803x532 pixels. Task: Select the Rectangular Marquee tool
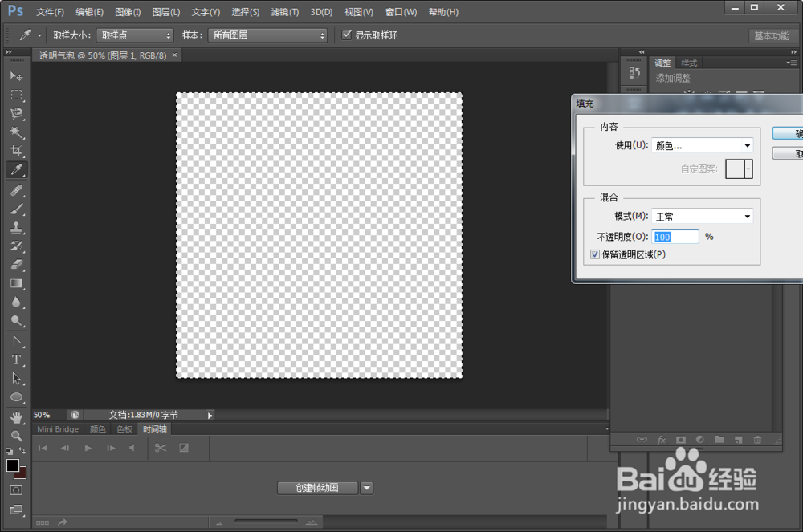point(16,95)
